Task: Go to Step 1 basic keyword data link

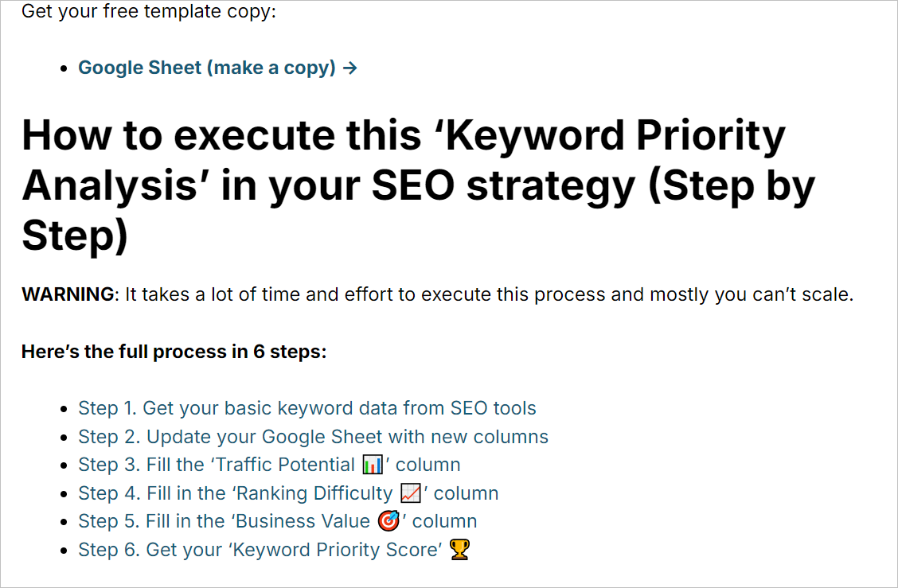Action: [307, 408]
